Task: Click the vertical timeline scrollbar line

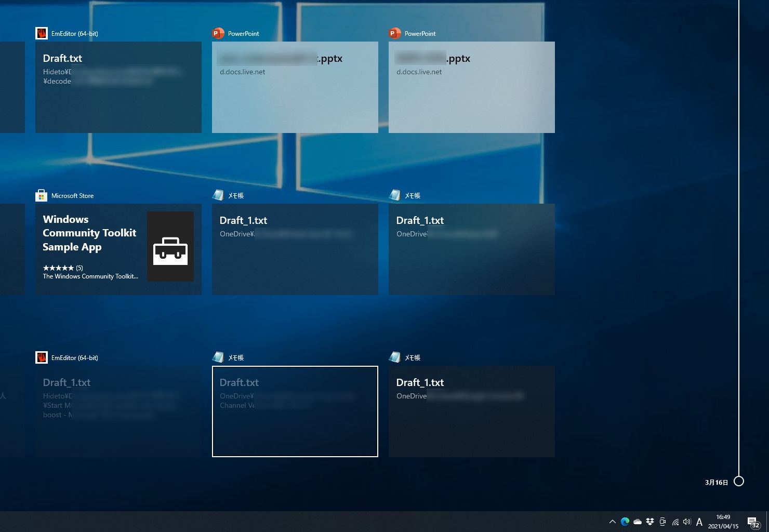Action: 738,238
